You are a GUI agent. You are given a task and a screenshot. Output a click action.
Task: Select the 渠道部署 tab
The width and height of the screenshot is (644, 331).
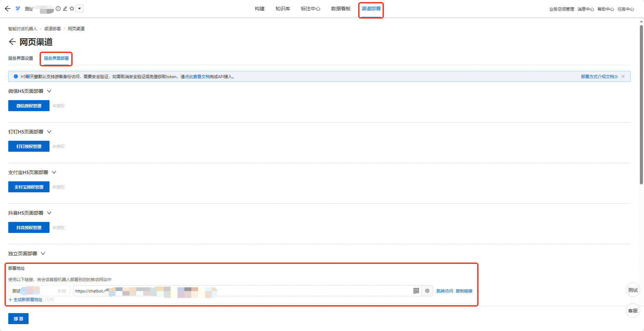coord(371,9)
